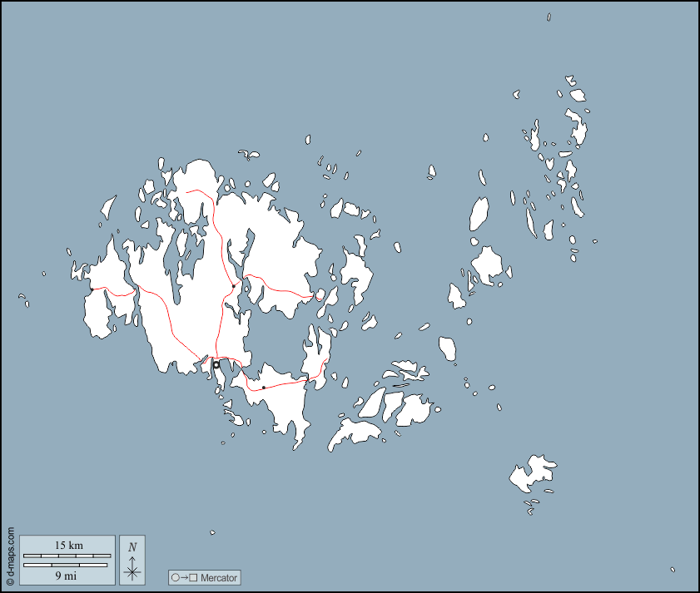This screenshot has height=593, width=700.
Task: Click the 15 km scale text
Action: coord(68,545)
